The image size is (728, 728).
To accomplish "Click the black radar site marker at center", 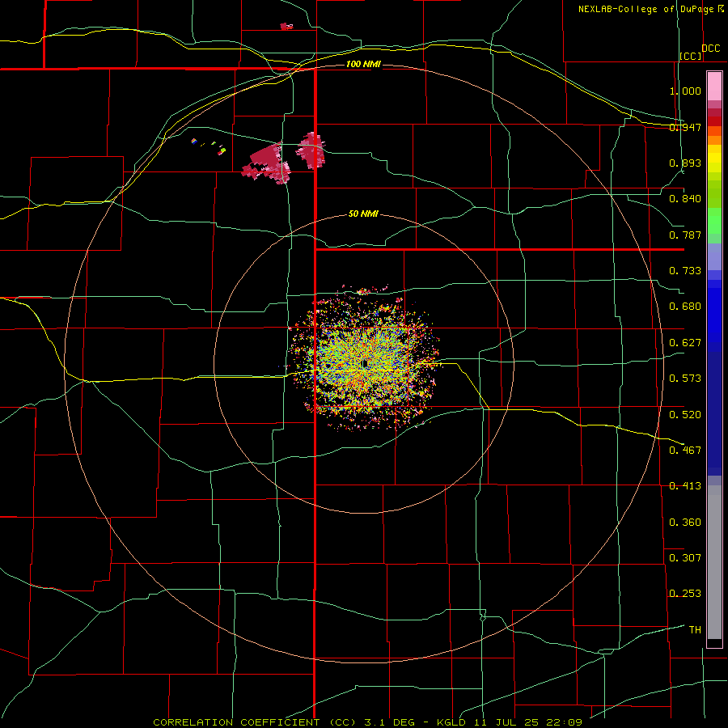I will [365, 363].
